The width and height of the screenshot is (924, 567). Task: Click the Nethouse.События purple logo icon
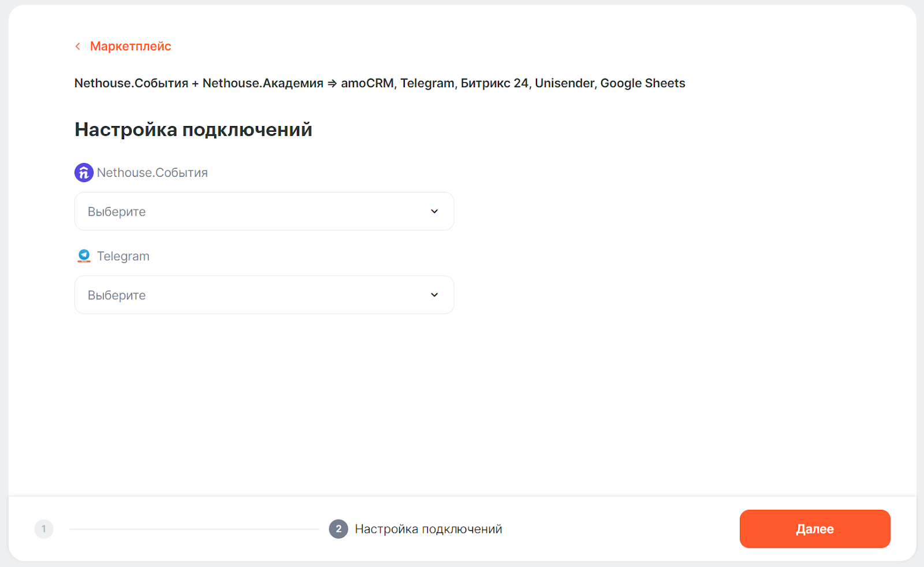(84, 172)
